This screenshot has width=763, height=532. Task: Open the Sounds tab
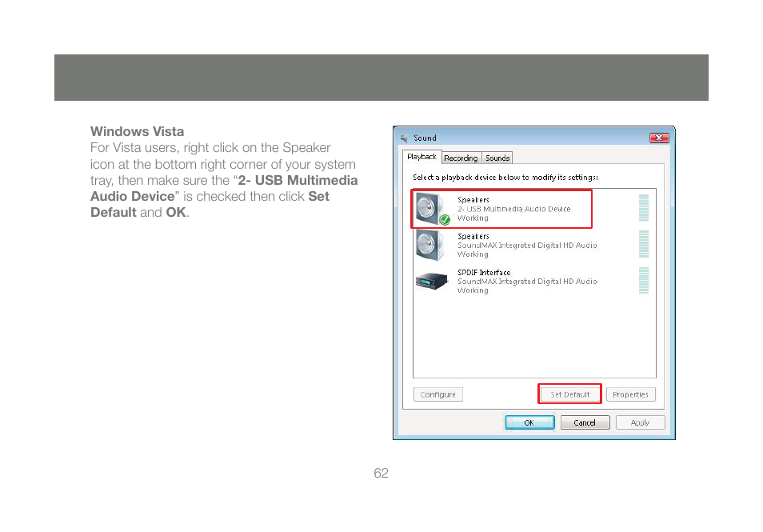(497, 158)
